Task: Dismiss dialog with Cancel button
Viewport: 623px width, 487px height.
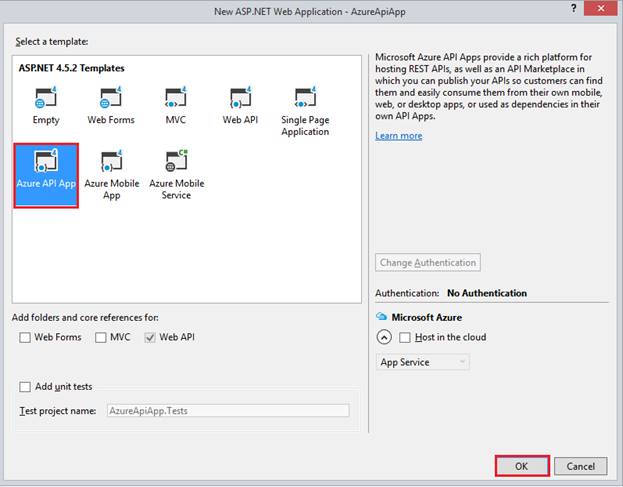Action: [580, 466]
